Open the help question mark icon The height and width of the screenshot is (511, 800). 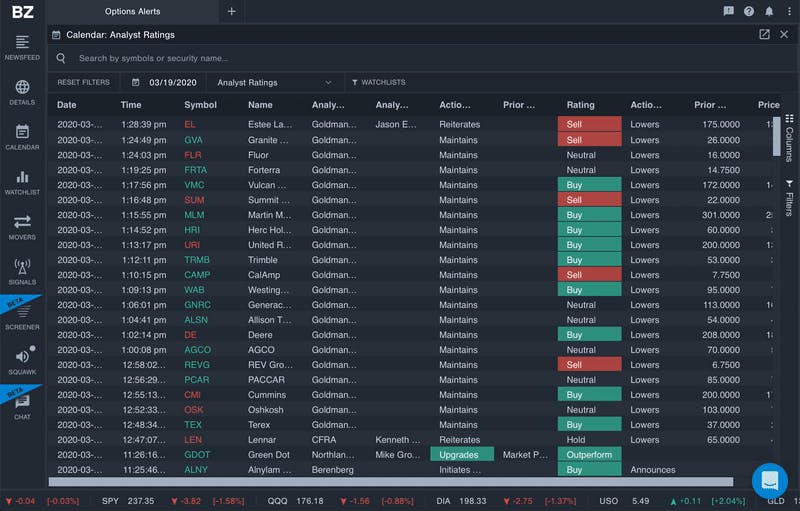748,11
